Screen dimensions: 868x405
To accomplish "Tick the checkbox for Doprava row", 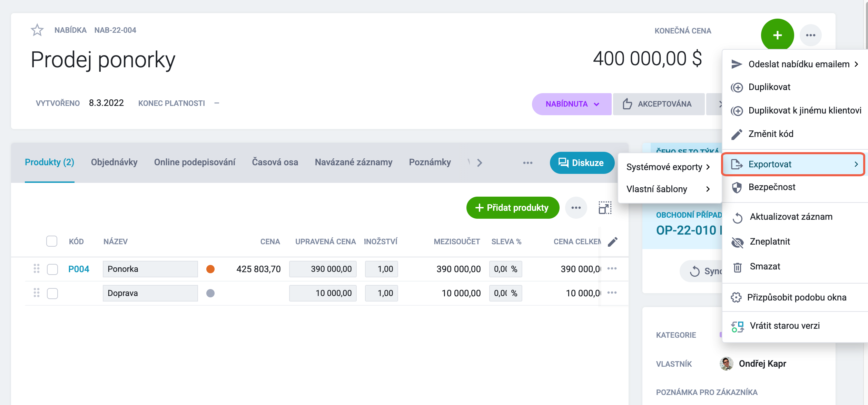I will [x=52, y=293].
